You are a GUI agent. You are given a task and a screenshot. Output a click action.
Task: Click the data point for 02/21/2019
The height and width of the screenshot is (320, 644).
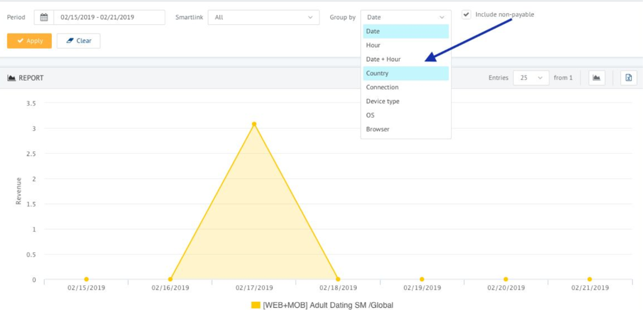590,279
